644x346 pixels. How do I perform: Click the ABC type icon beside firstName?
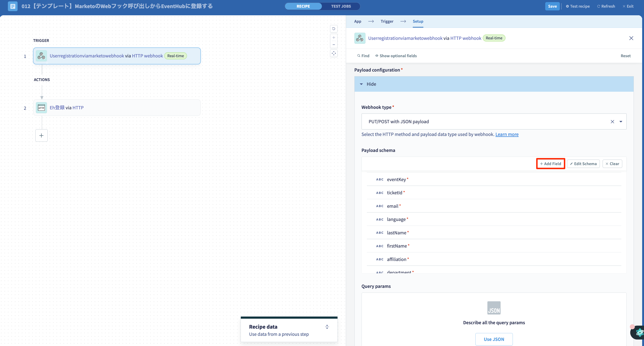click(x=380, y=246)
